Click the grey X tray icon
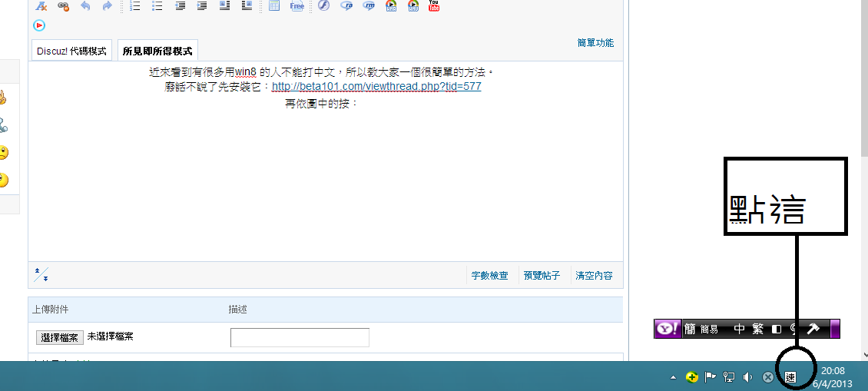 click(768, 378)
